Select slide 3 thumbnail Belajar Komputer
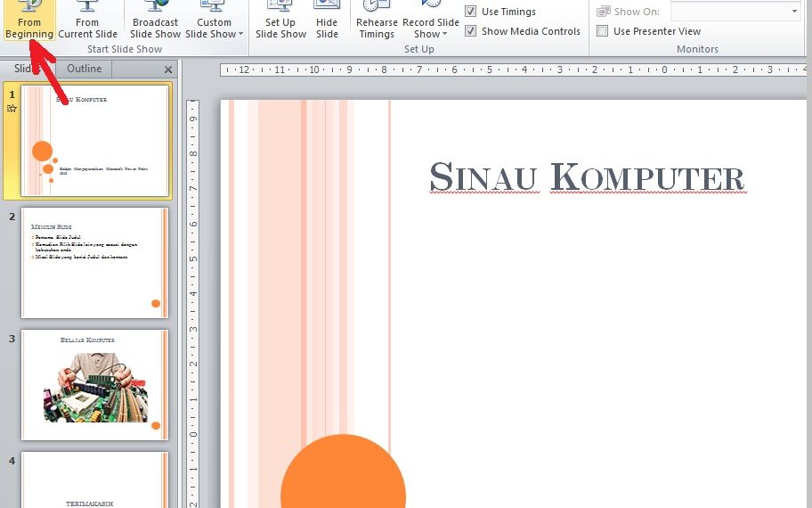Image resolution: width=812 pixels, height=508 pixels. coord(94,384)
